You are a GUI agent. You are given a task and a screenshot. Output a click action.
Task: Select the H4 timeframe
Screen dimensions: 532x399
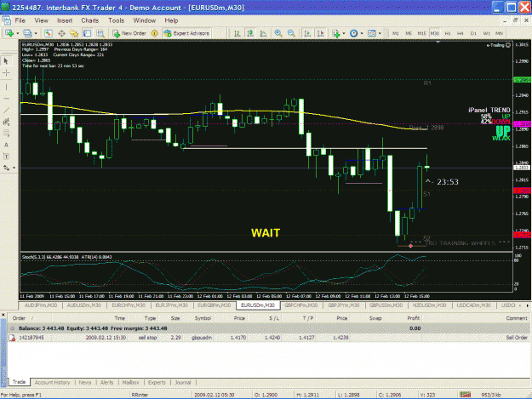[460, 33]
